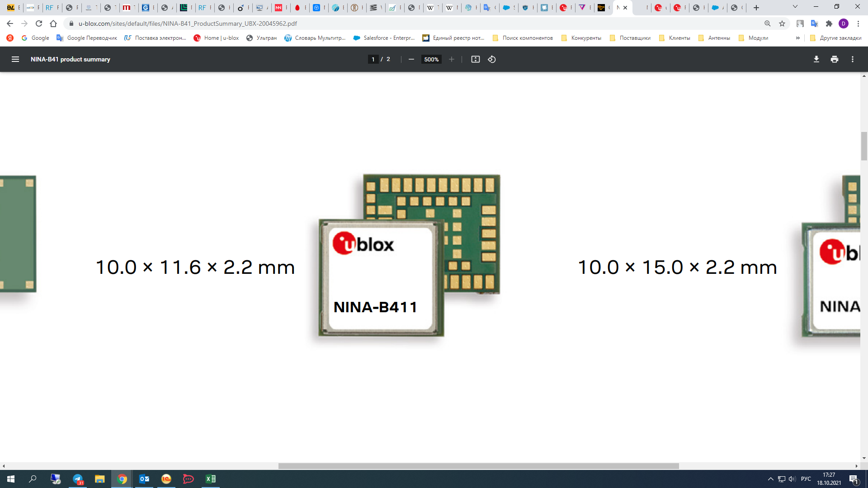Open the PDF viewer sidebar hamburger menu

[15, 59]
